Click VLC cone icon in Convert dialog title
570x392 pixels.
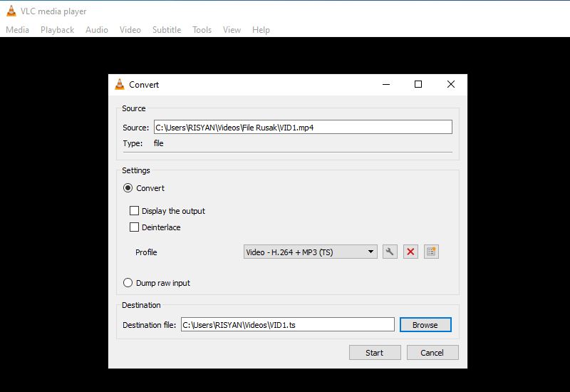tap(120, 84)
